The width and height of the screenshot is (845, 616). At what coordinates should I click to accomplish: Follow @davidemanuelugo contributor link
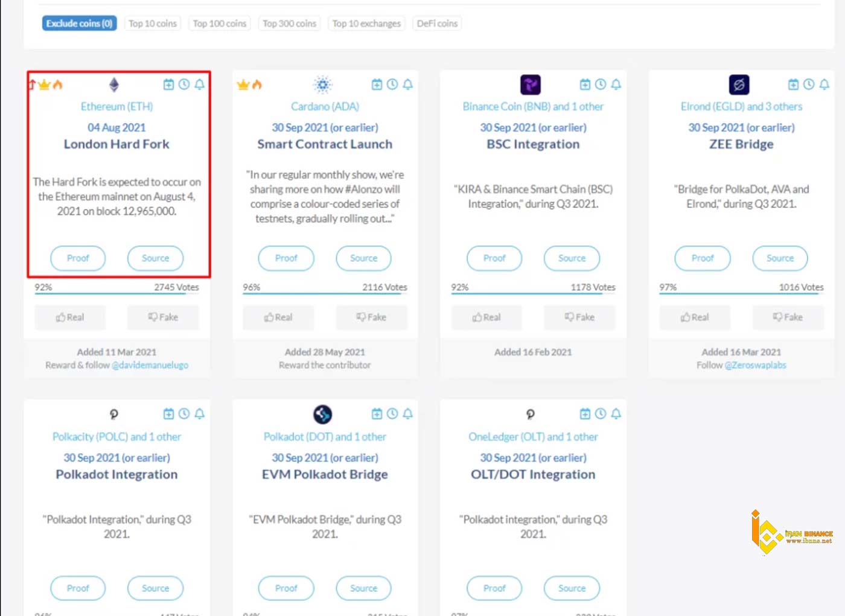[x=150, y=365]
